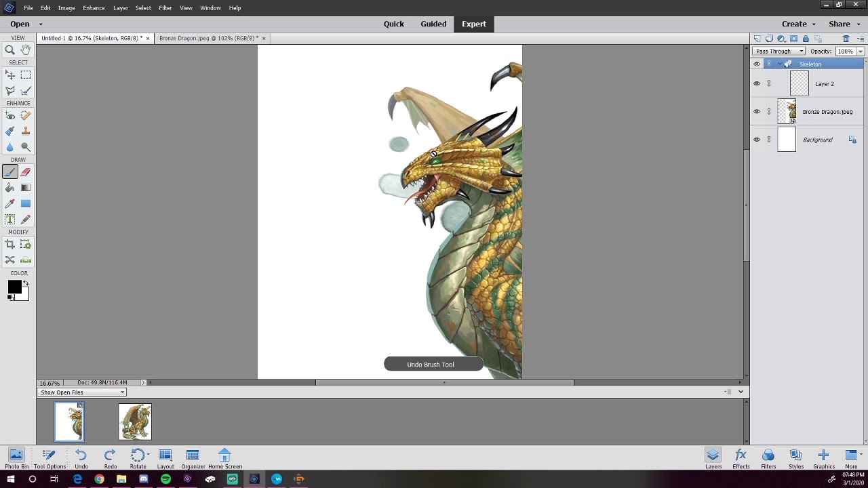Select the Sponge tool

[26, 147]
